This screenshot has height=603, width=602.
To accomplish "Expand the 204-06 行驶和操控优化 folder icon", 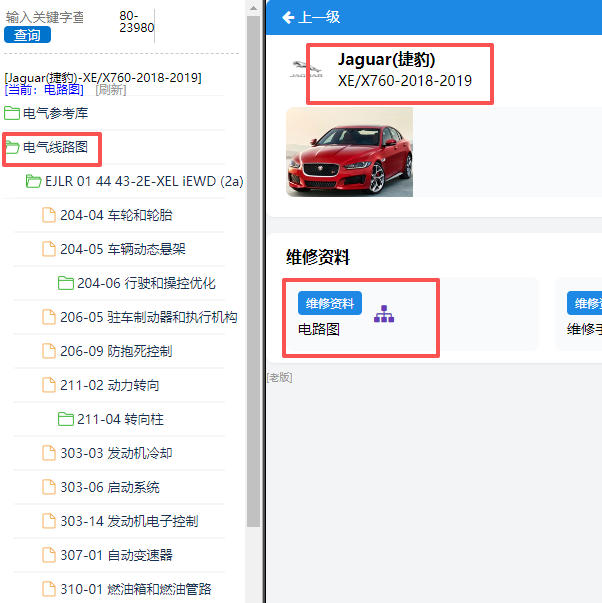I will [65, 283].
